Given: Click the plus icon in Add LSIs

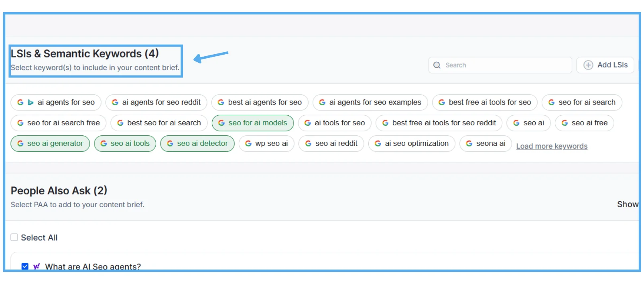Looking at the screenshot, I should point(588,65).
